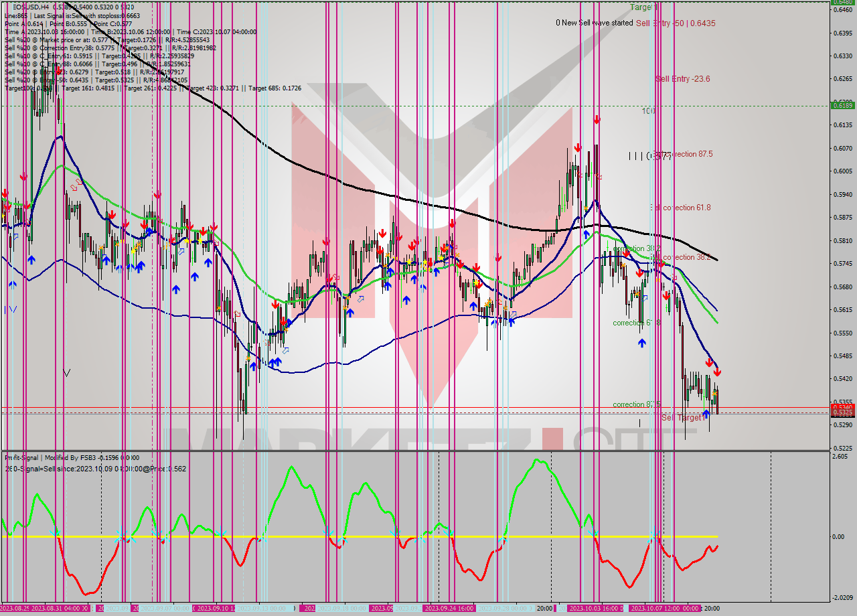Click the 0.5420 price axis label
The width and height of the screenshot is (857, 616).
843,379
